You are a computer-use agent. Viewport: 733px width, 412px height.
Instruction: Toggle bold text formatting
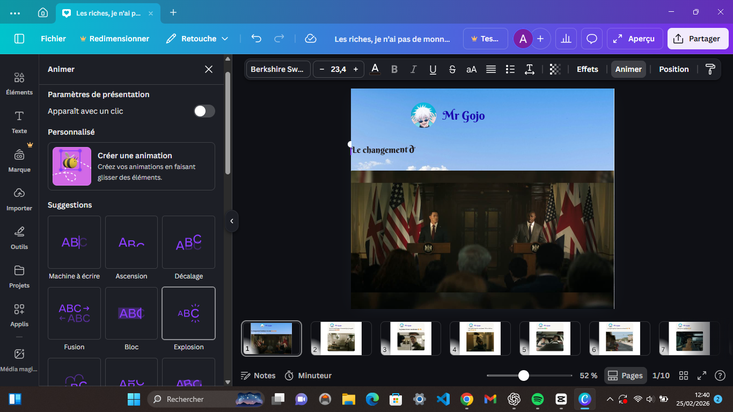pos(394,69)
